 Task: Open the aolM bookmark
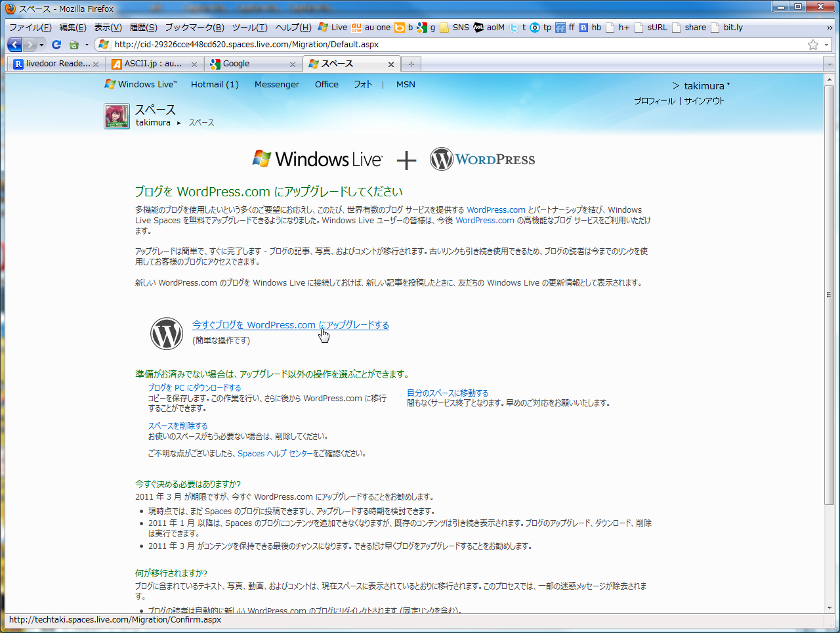(x=489, y=28)
